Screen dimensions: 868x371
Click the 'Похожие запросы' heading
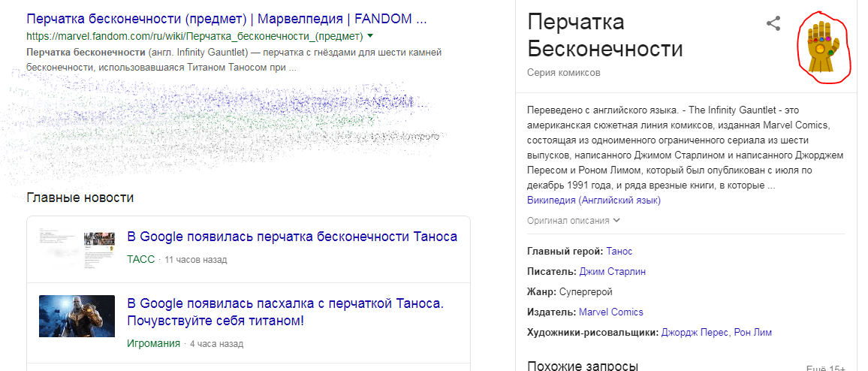point(583,366)
